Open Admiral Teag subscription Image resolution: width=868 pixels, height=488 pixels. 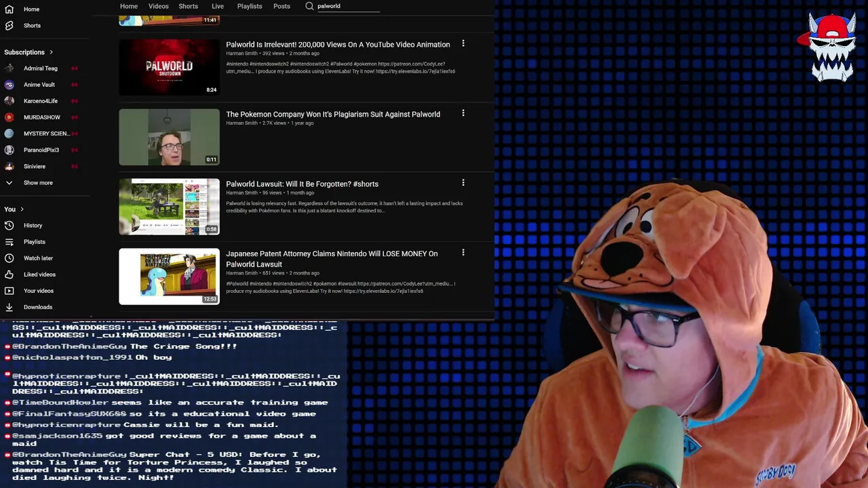[x=41, y=68]
